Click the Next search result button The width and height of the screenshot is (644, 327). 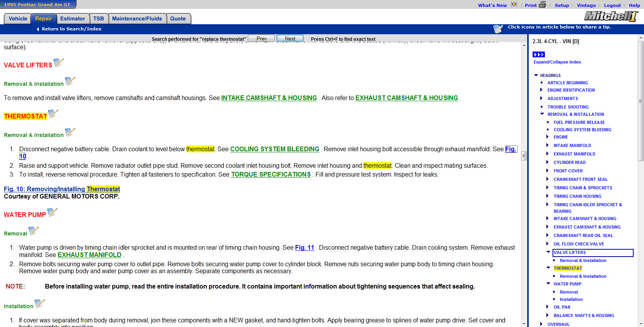[x=290, y=38]
